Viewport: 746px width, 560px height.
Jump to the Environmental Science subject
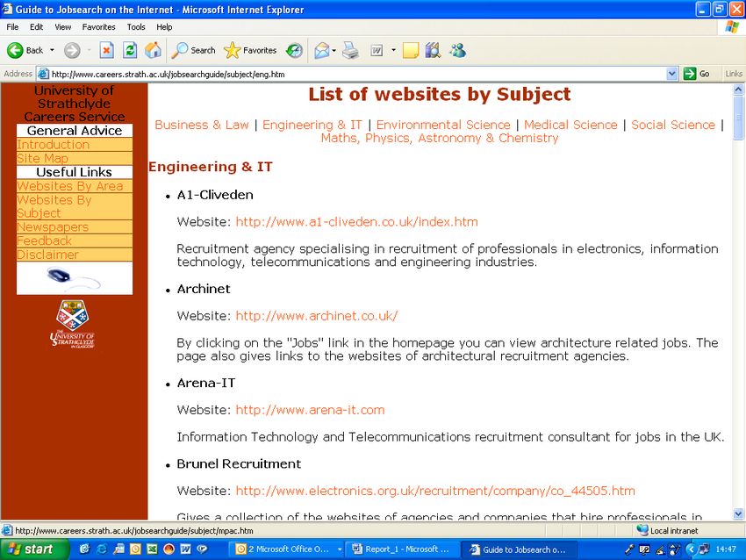[x=443, y=125]
